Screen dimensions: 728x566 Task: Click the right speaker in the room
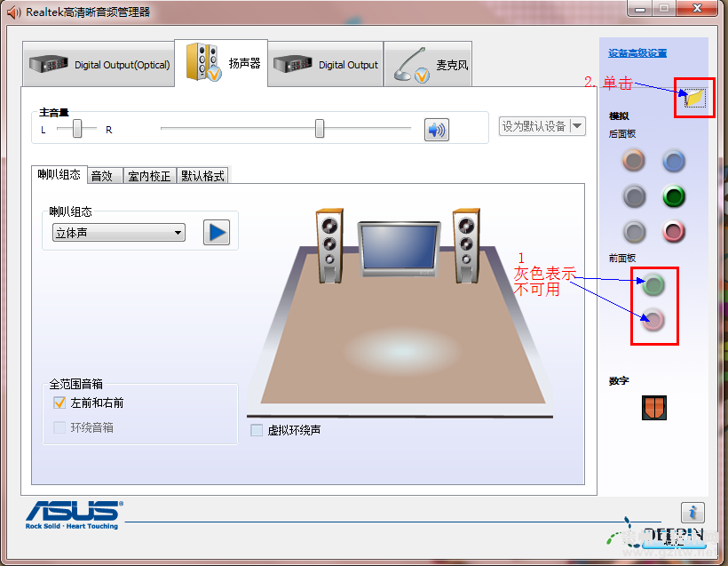pos(467,245)
